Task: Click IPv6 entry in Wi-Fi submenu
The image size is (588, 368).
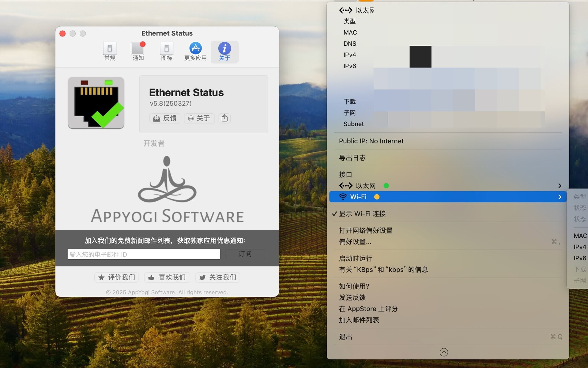Action: click(580, 258)
